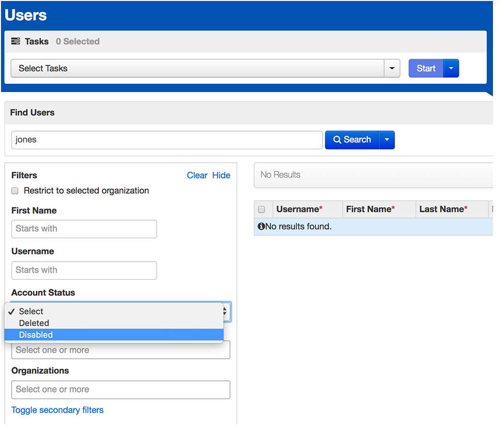Click the Find Users search field
Image resolution: width=504 pixels, height=435 pixels.
tap(167, 140)
